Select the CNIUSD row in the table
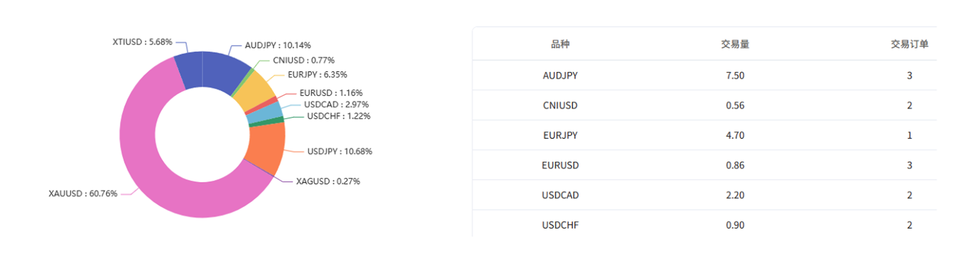980x264 pixels. tap(560, 105)
